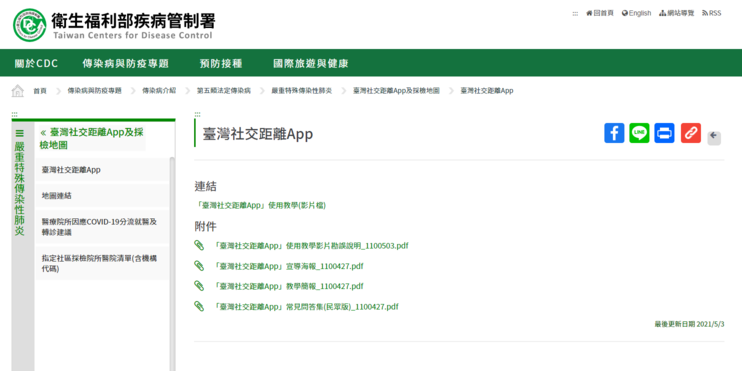The image size is (742, 371).
Task: Click the gray back arrow button
Action: 714,138
